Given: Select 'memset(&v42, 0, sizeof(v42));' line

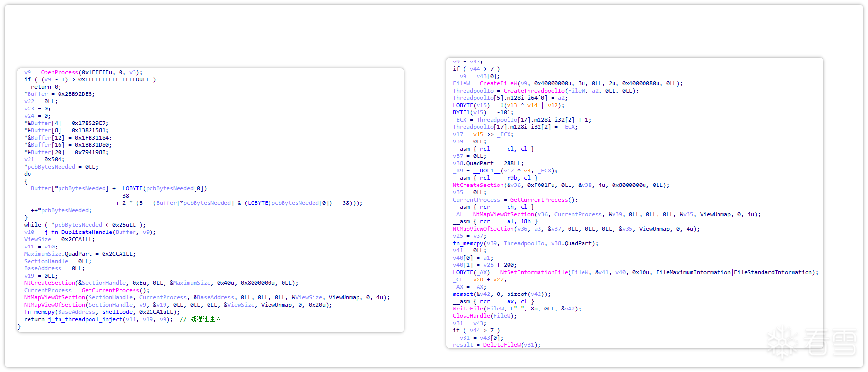Looking at the screenshot, I should [502, 294].
